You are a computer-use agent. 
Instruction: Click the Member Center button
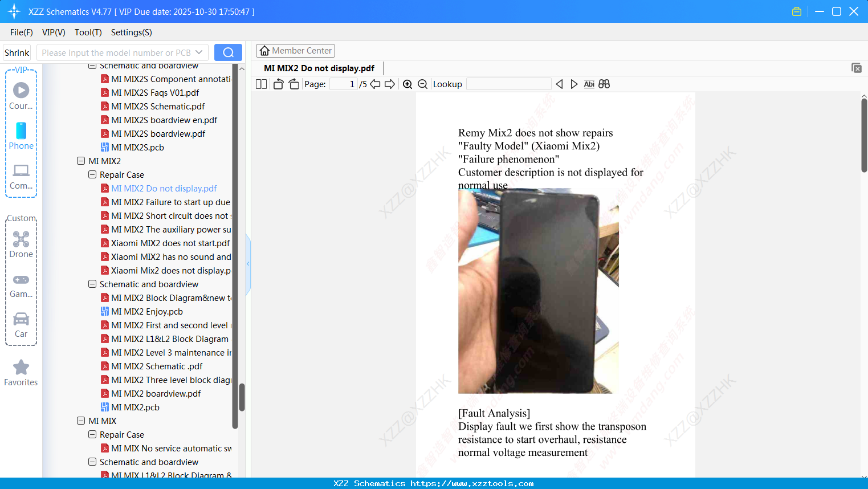(295, 50)
